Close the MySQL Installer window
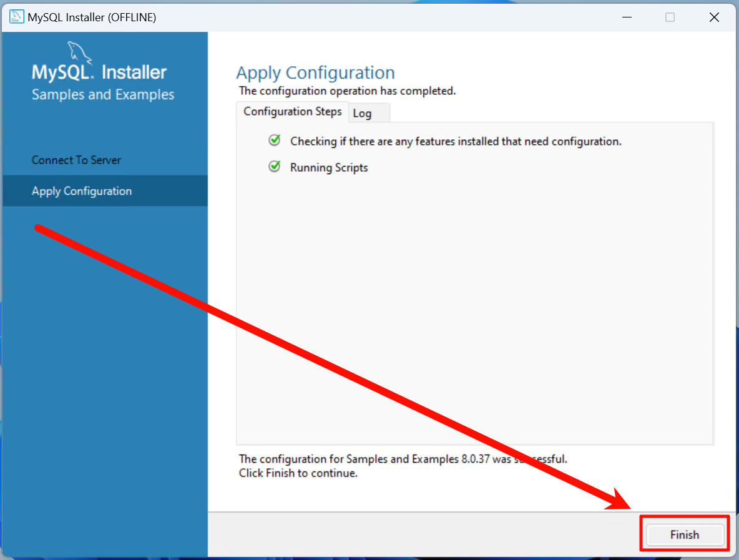 (714, 17)
